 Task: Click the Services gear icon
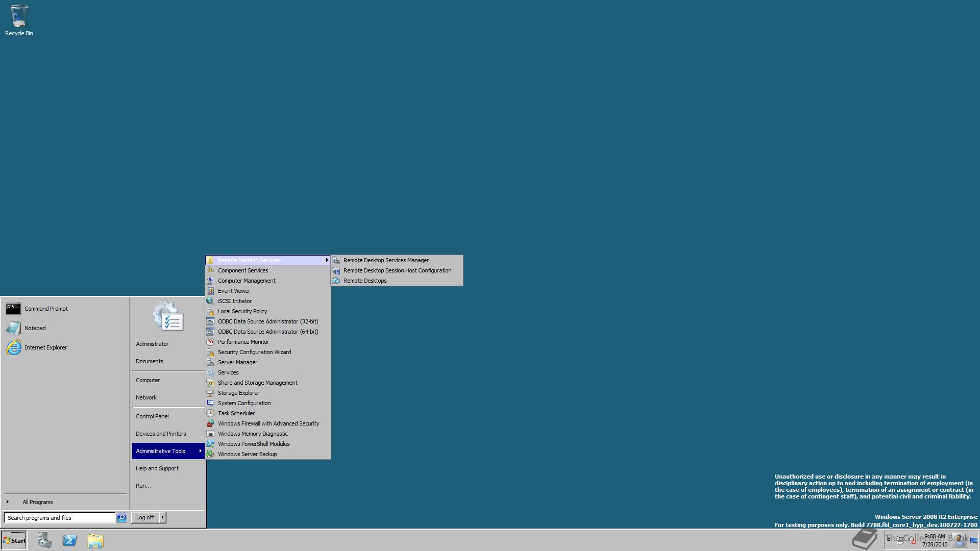[210, 372]
